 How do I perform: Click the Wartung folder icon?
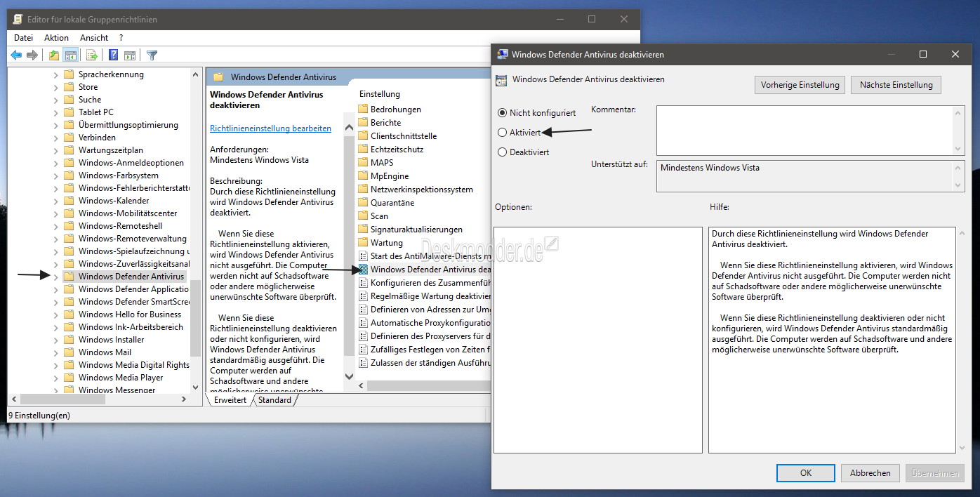363,242
